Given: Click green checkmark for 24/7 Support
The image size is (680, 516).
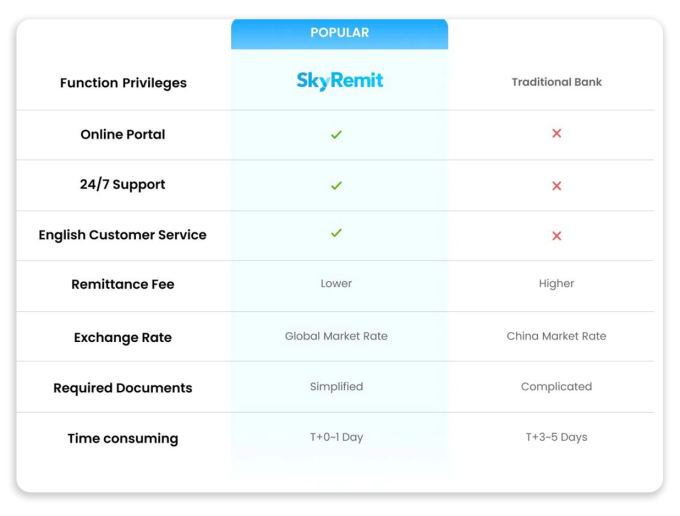Looking at the screenshot, I should 336,185.
